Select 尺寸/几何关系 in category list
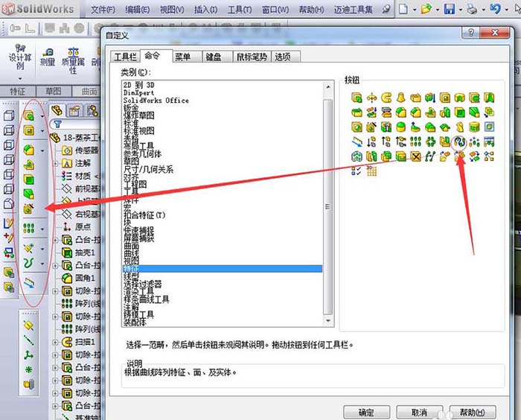This screenshot has width=521, height=420. point(148,169)
